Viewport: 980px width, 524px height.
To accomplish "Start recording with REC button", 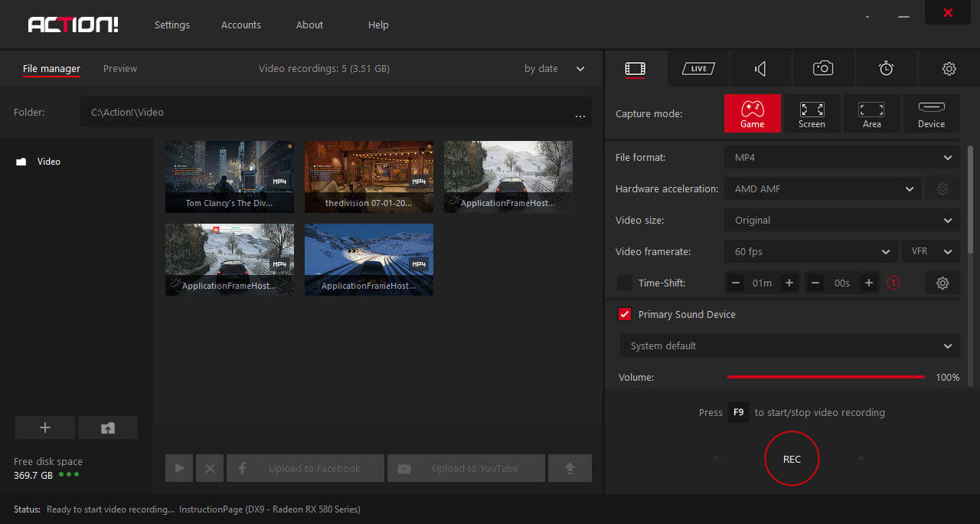I will point(792,459).
